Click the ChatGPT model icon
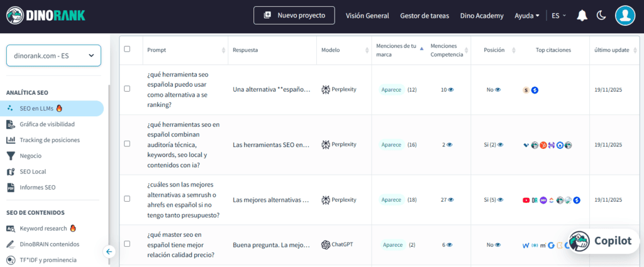The height and width of the screenshot is (267, 644). point(325,244)
